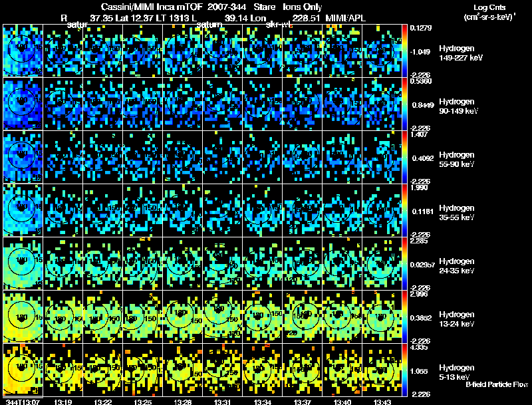Screen dimensions: 532x405
Task: Click the 'Hydrogen 24-35 keV' row label
Action: (x=457, y=266)
